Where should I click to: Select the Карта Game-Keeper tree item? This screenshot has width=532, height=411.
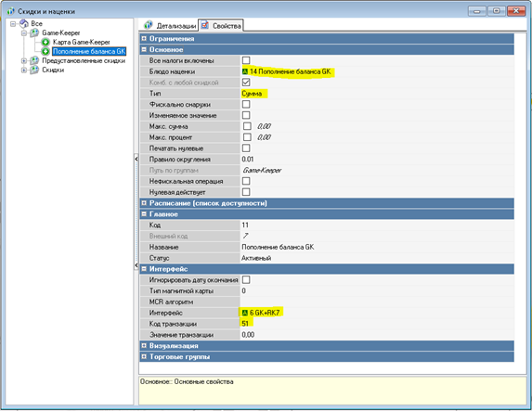point(82,42)
